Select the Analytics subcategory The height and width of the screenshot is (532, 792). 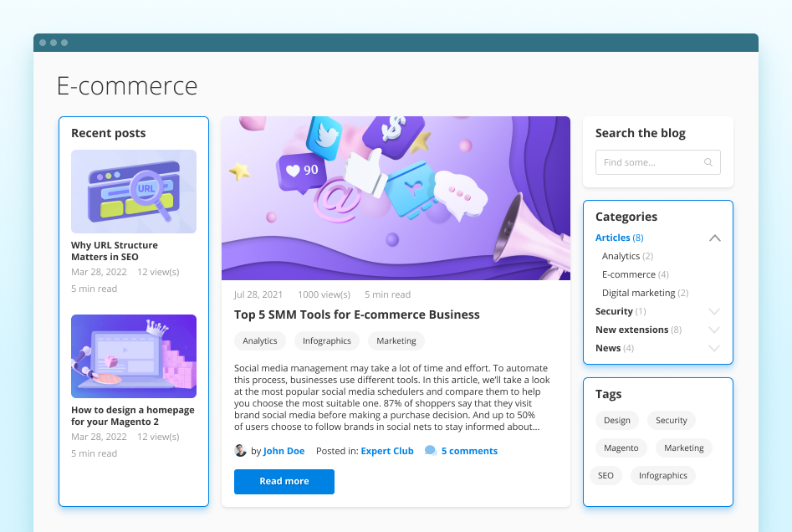621,256
